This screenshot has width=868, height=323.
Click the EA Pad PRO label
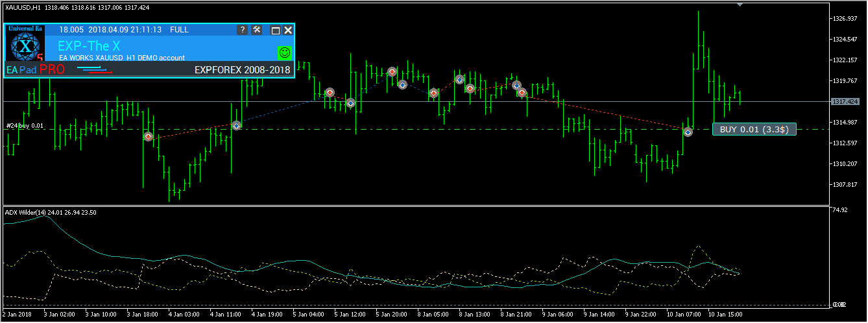tap(36, 69)
